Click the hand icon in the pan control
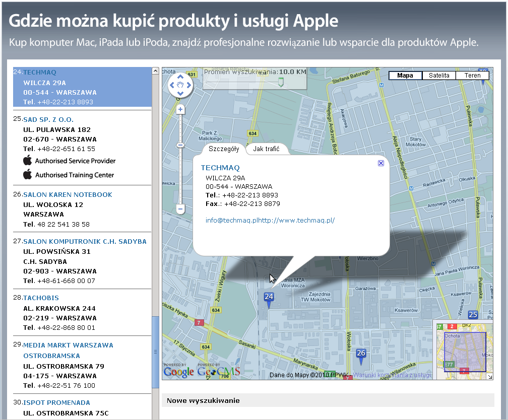The image size is (508, 420). pos(180,85)
